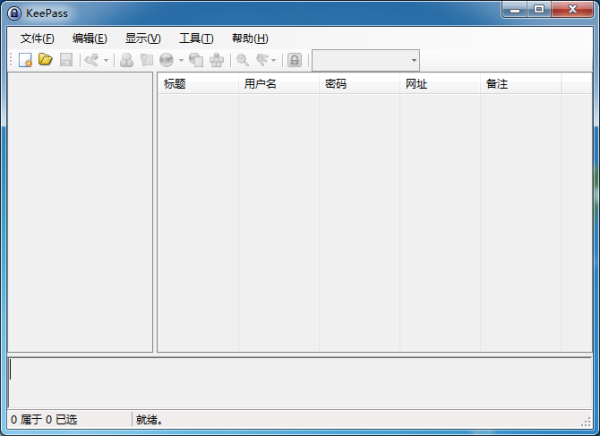Image resolution: width=600 pixels, height=436 pixels.
Task: Click the New Database toolbar icon
Action: tap(25, 60)
